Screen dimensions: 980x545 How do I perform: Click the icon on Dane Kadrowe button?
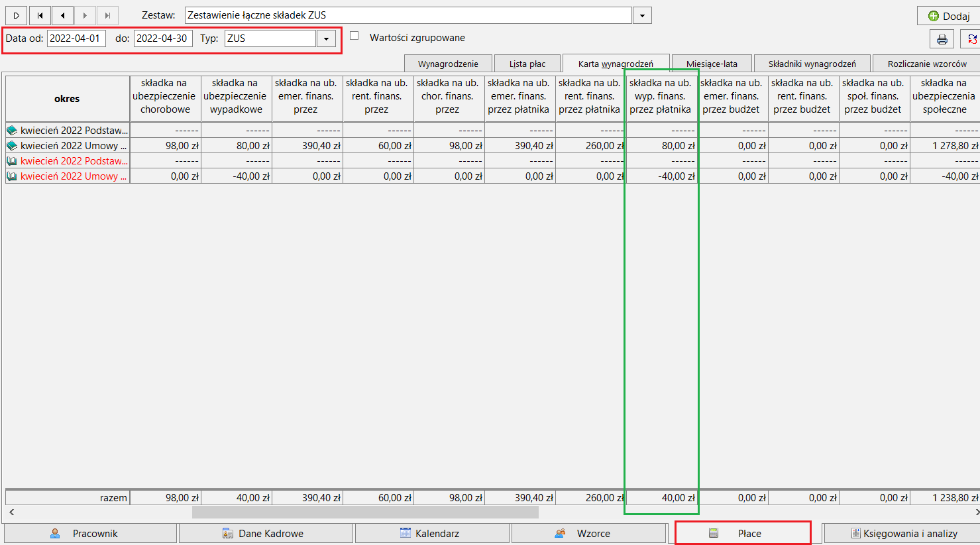coord(227,533)
